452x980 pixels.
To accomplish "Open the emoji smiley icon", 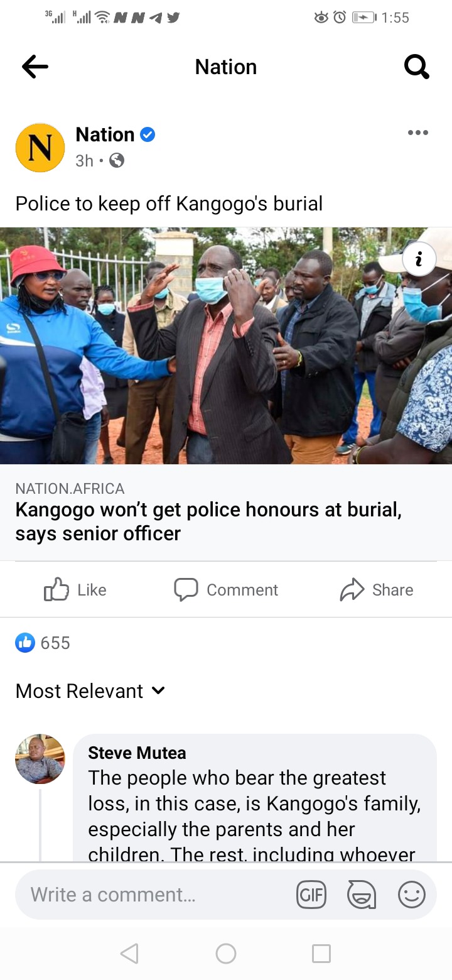I will (412, 895).
